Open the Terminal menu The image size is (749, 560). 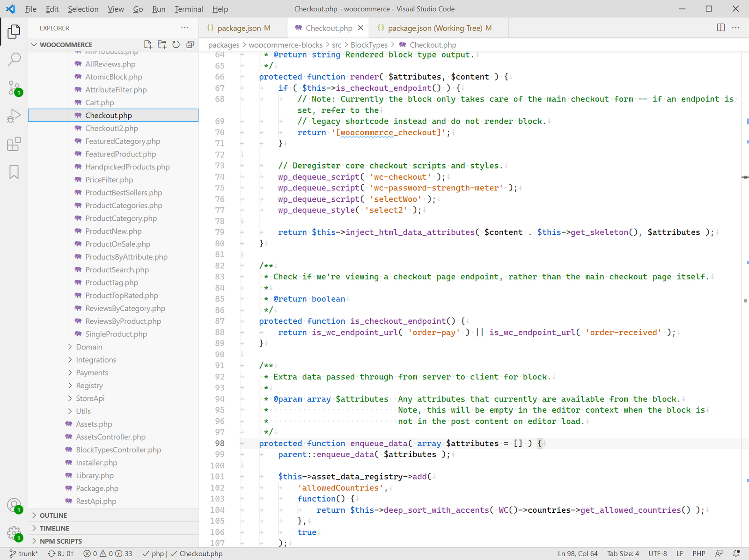pyautogui.click(x=189, y=9)
